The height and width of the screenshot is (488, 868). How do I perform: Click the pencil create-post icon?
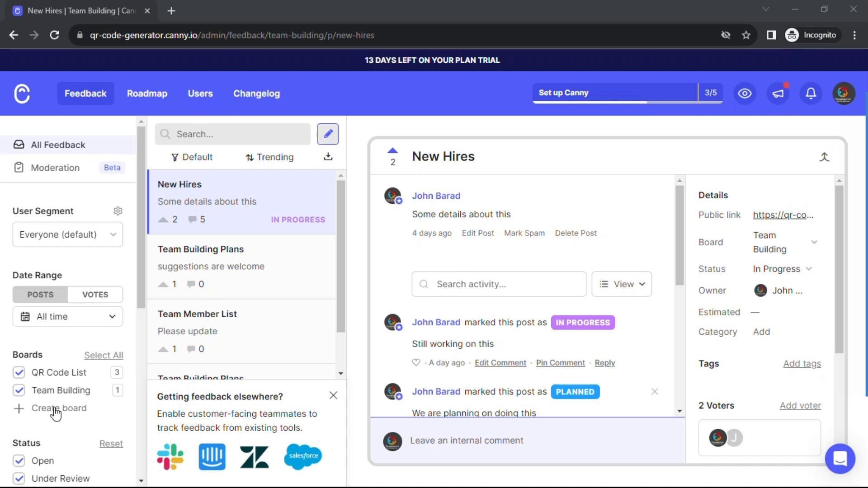(328, 134)
